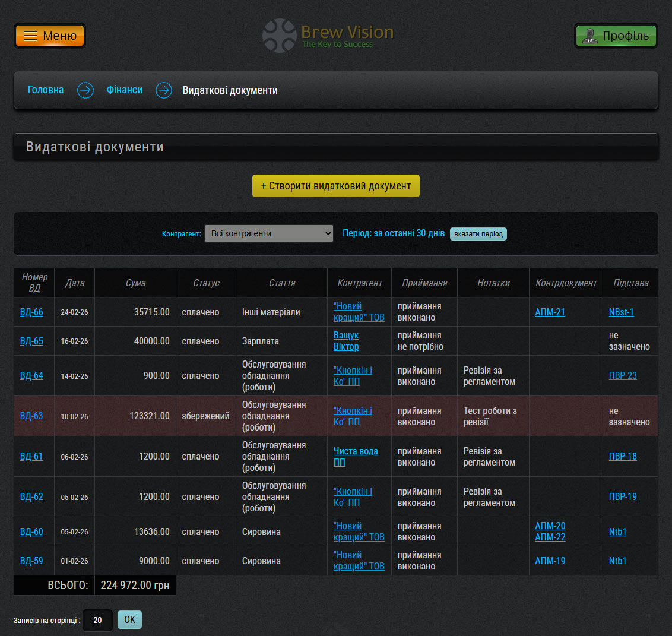The height and width of the screenshot is (636, 672).
Task: Navigate to Фінанси breadcrumb
Action: pos(124,90)
